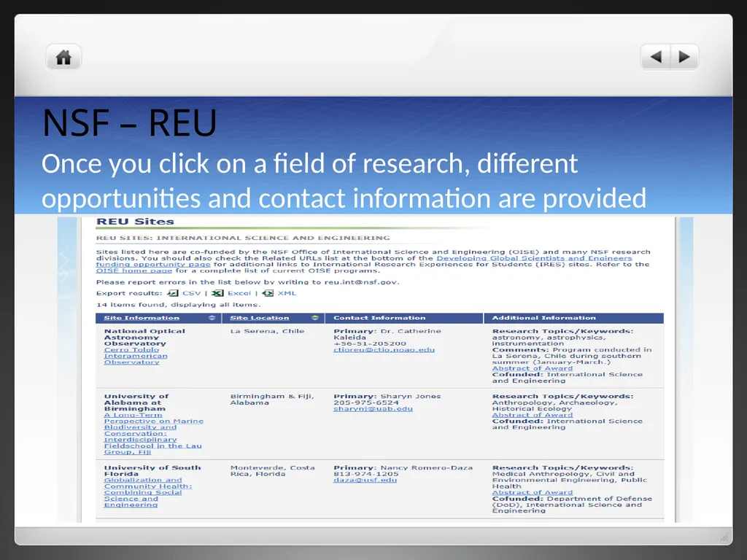Select the 'REU Sites' page heading
The height and width of the screenshot is (560, 747).
tap(135, 222)
